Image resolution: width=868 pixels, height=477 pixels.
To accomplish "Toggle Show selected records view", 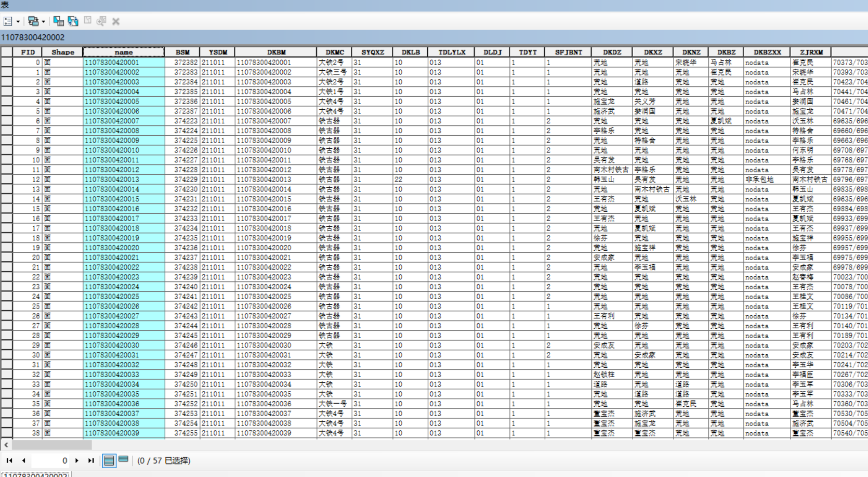I will (124, 459).
